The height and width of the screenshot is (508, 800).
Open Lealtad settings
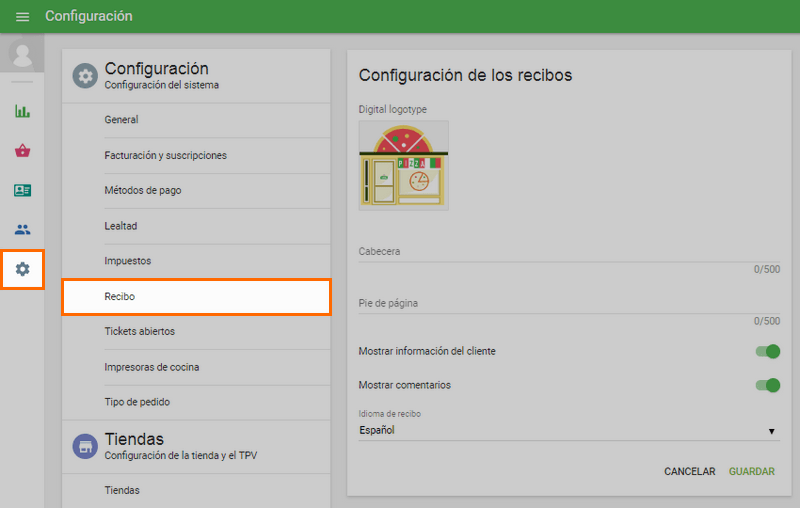click(x=196, y=226)
